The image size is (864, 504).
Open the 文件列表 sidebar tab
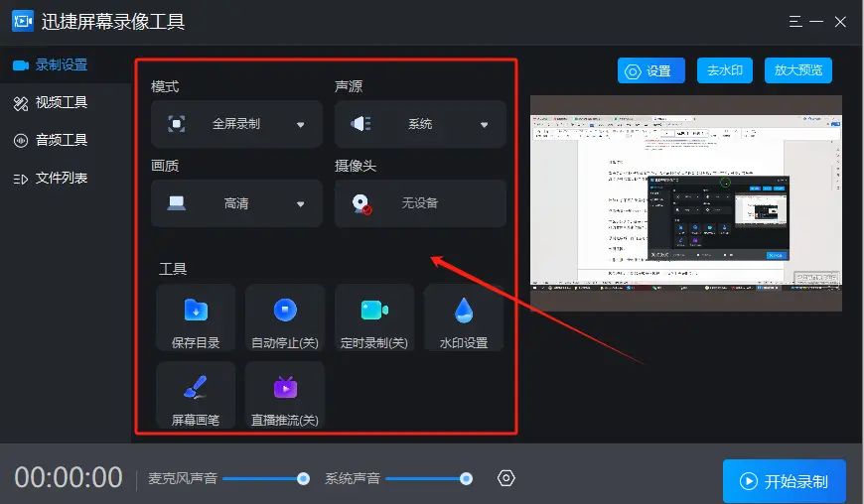pos(61,179)
